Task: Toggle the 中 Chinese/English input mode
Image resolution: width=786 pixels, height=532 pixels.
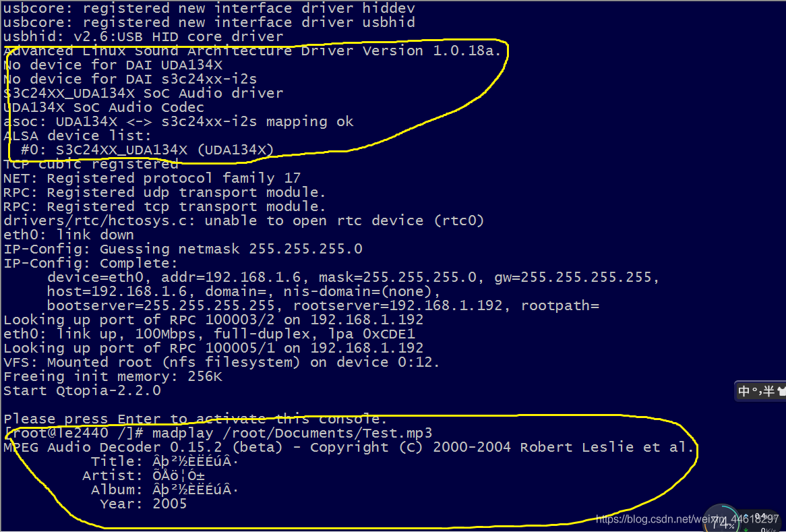Action: [744, 391]
